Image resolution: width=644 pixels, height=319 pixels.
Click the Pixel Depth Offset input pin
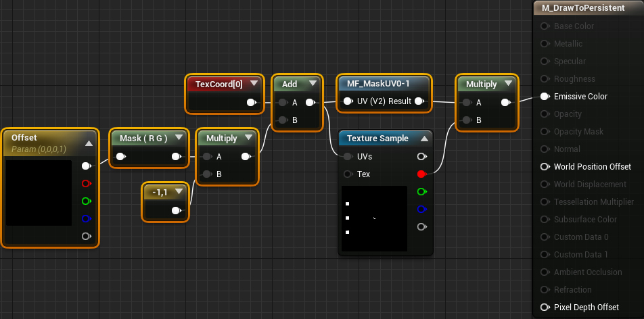tap(545, 307)
